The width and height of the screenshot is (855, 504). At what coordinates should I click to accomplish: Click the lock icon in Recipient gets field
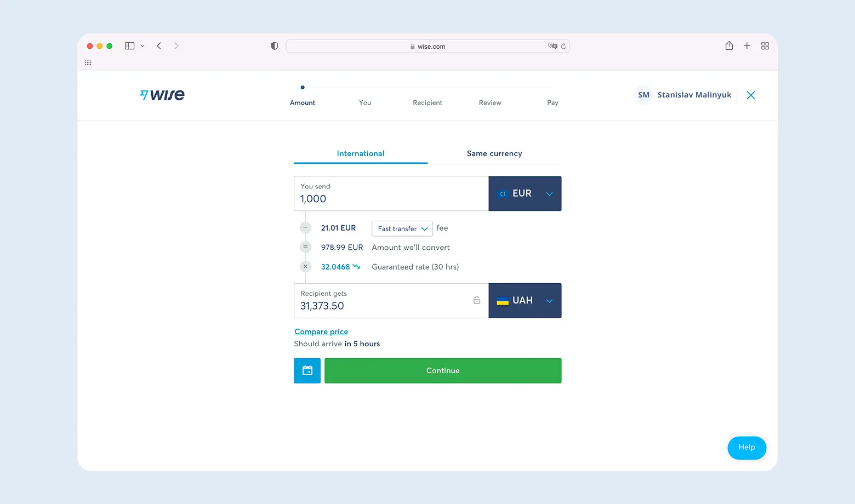476,300
